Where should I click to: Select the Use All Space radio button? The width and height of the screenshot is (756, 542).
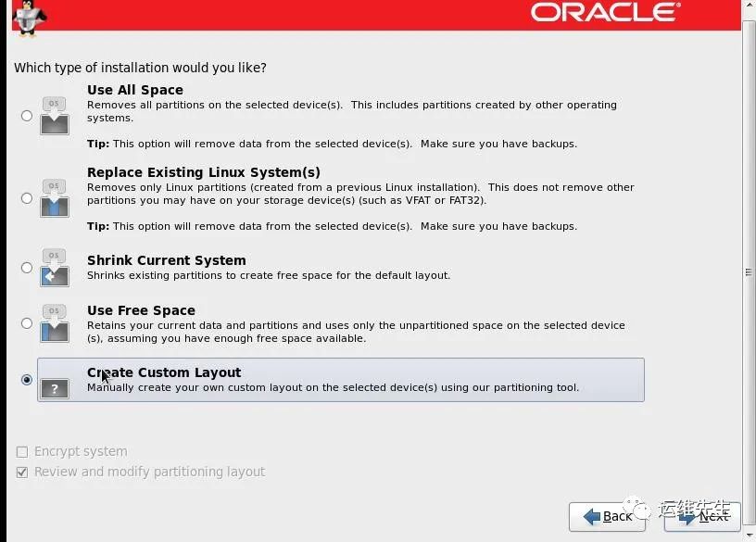click(26, 116)
